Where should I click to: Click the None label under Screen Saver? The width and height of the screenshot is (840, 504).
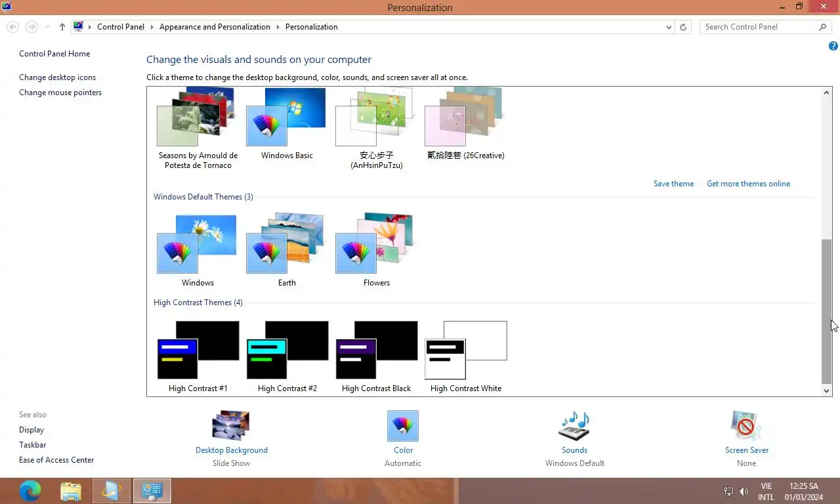pyautogui.click(x=746, y=463)
